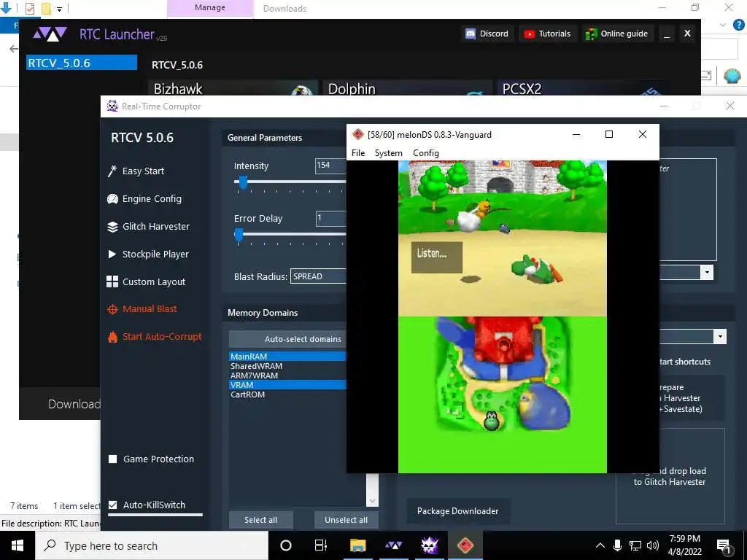Image resolution: width=747 pixels, height=560 pixels.
Task: Click the RTC Launcher logo
Action: (50, 34)
